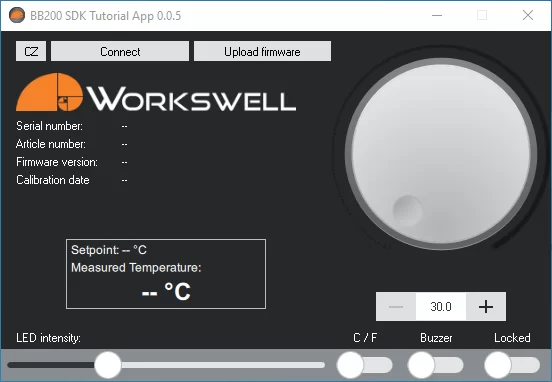Open Upload firmware dialog
The width and height of the screenshot is (552, 382).
pos(262,51)
